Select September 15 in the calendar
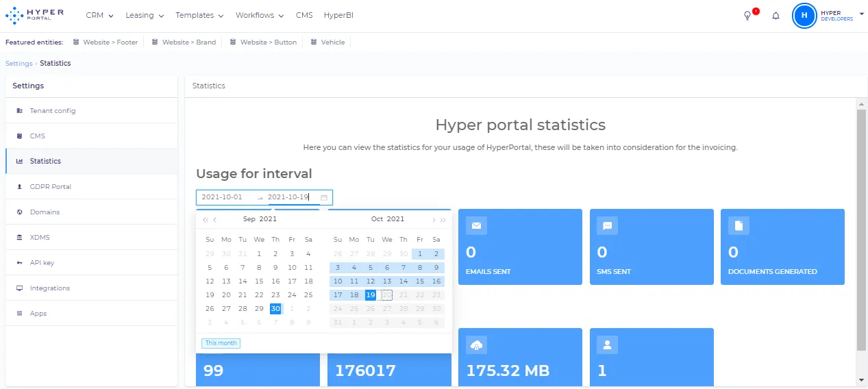The height and width of the screenshot is (389, 868). pos(259,281)
